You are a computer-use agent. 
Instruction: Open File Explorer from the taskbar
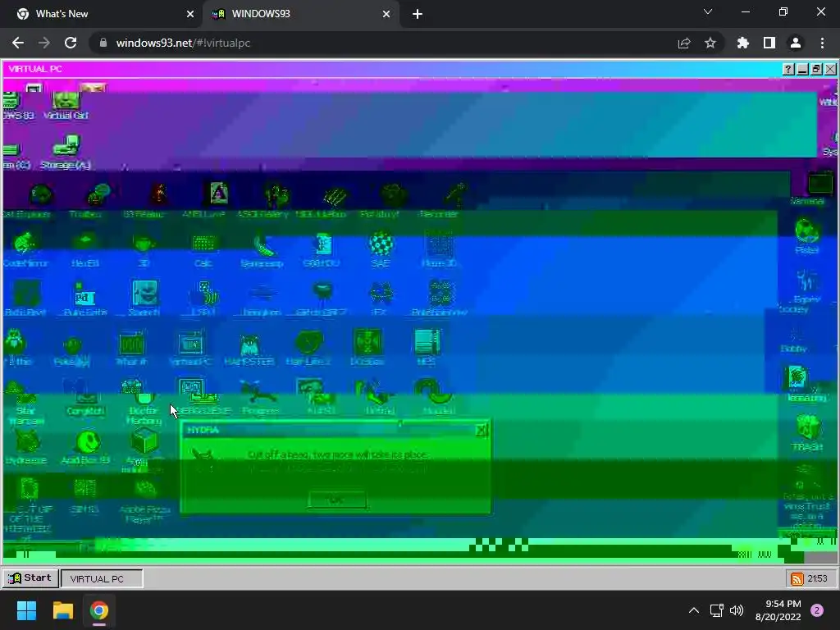click(x=62, y=610)
